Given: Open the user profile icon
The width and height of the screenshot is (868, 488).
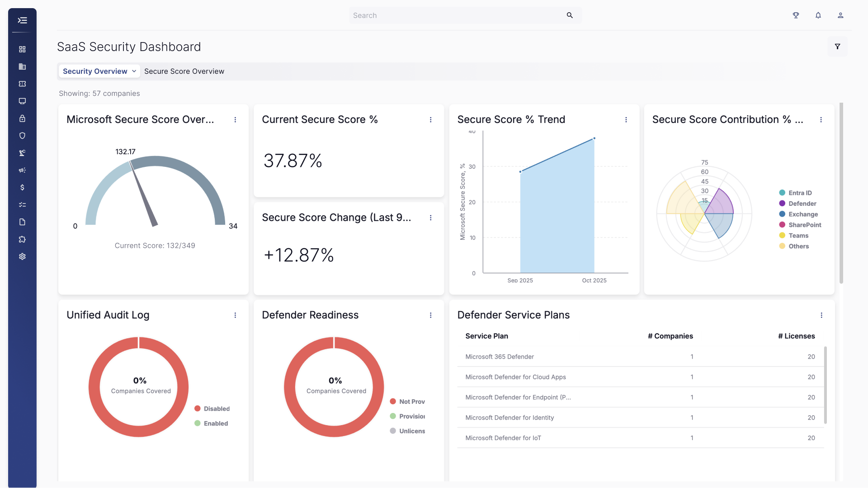Looking at the screenshot, I should pos(840,15).
